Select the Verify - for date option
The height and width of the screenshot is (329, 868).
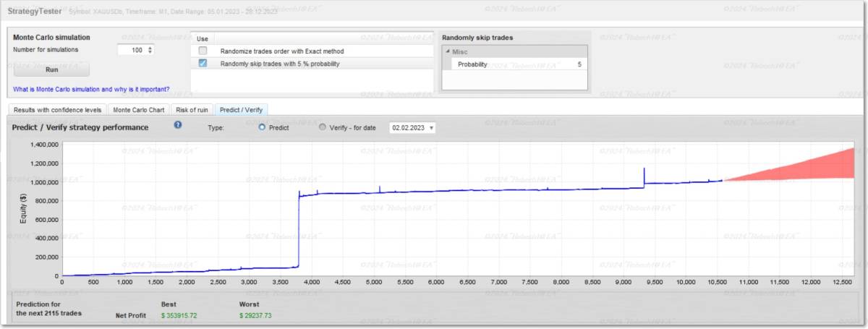click(x=323, y=127)
